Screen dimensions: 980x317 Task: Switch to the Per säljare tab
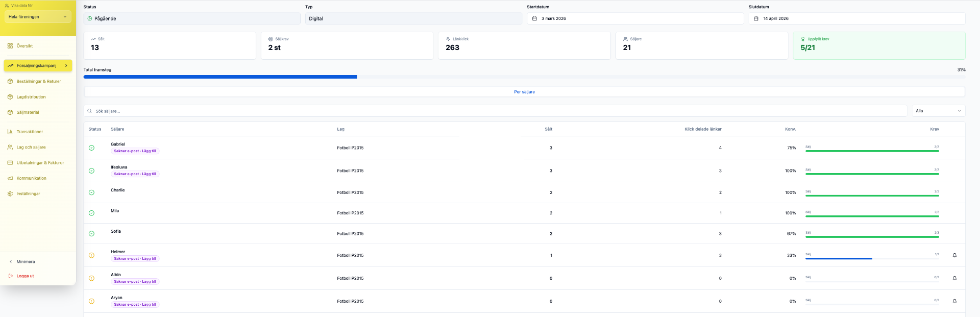524,92
